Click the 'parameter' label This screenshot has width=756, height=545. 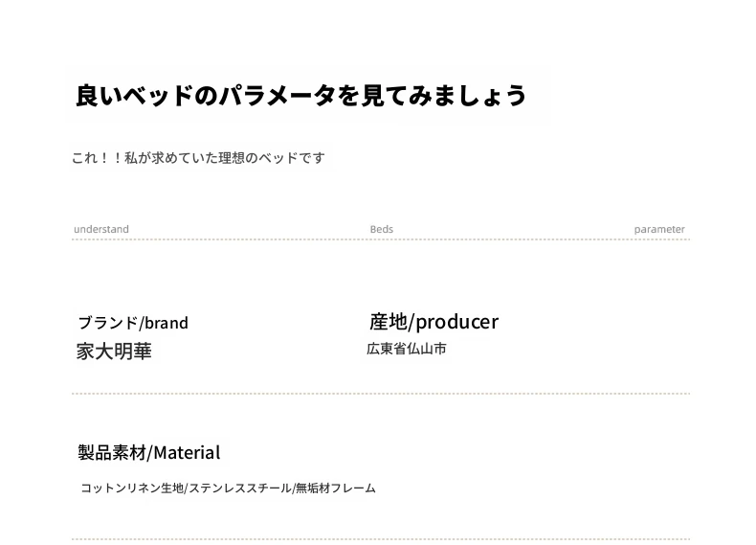[x=659, y=229]
